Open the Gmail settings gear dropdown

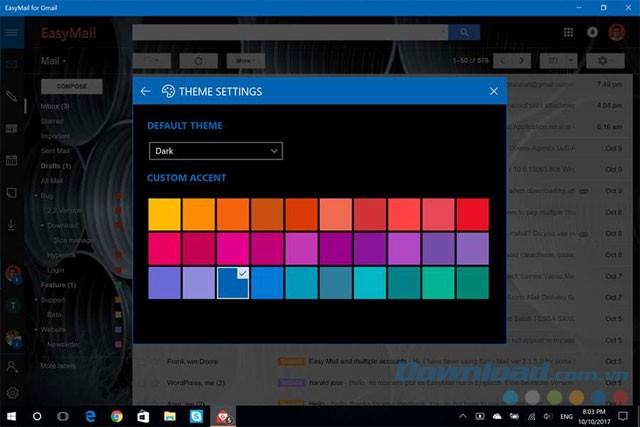click(606, 61)
